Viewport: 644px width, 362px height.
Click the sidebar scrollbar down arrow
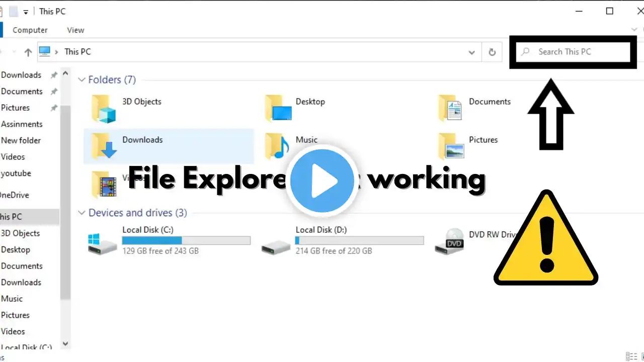pyautogui.click(x=65, y=344)
